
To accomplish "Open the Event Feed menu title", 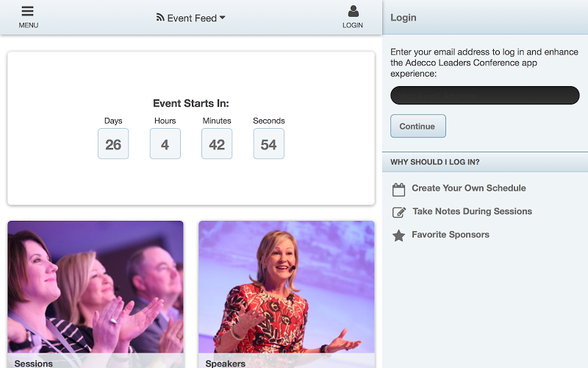I will [192, 18].
